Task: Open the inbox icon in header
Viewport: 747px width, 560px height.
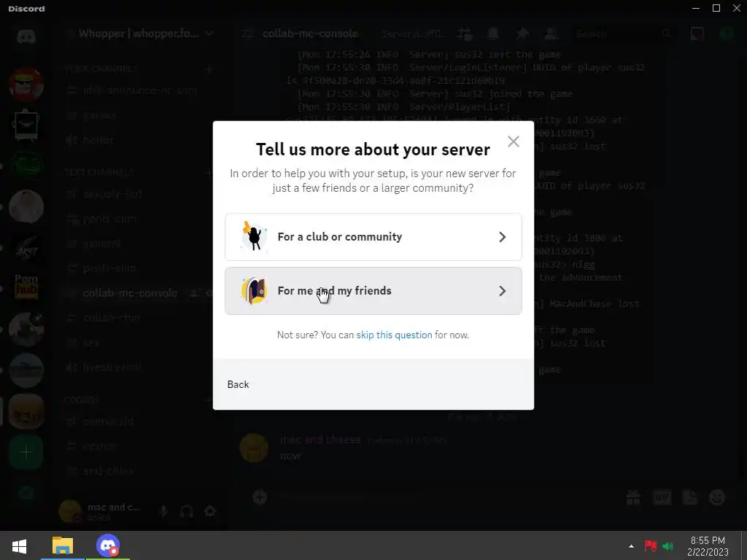Action: [697, 34]
